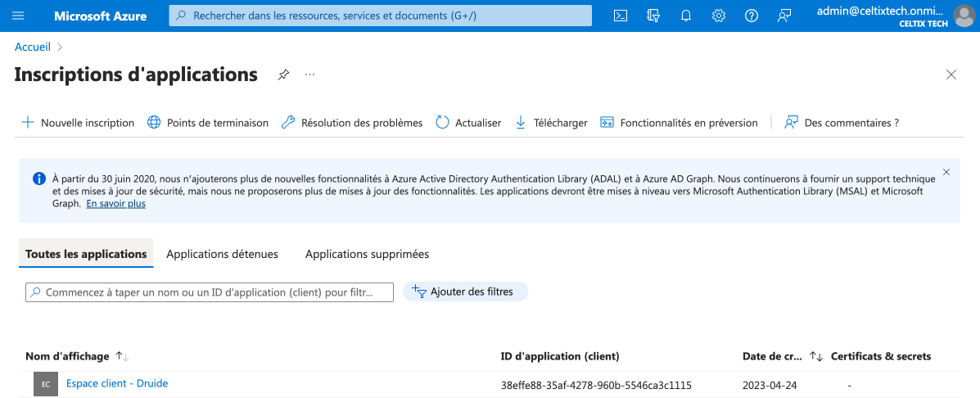The height and width of the screenshot is (398, 980).
Task: Focus the application name filter field
Action: click(x=210, y=292)
